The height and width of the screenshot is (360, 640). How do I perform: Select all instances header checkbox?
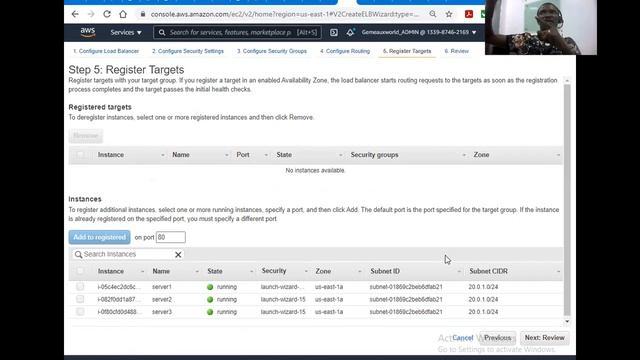click(x=80, y=271)
